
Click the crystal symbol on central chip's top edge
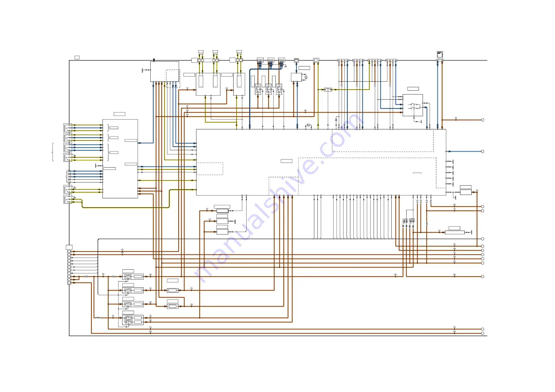pyautogui.click(x=308, y=125)
